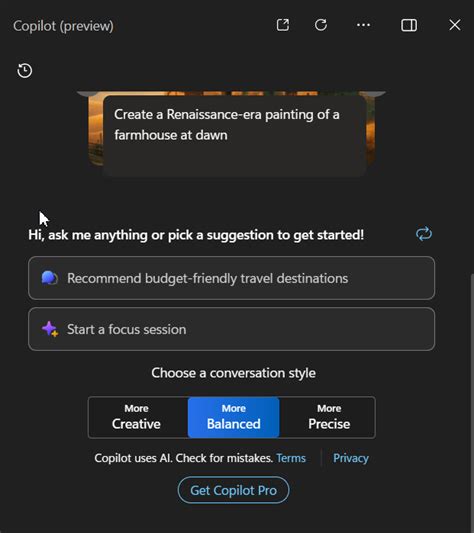Click the vertical scrollbar on right edge
The image size is (474, 533).
pos(472,401)
